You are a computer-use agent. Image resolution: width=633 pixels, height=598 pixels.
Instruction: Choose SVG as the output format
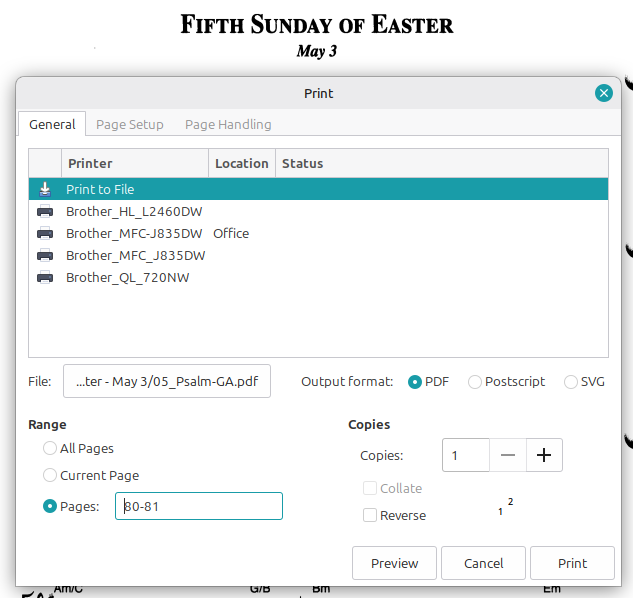pos(571,381)
